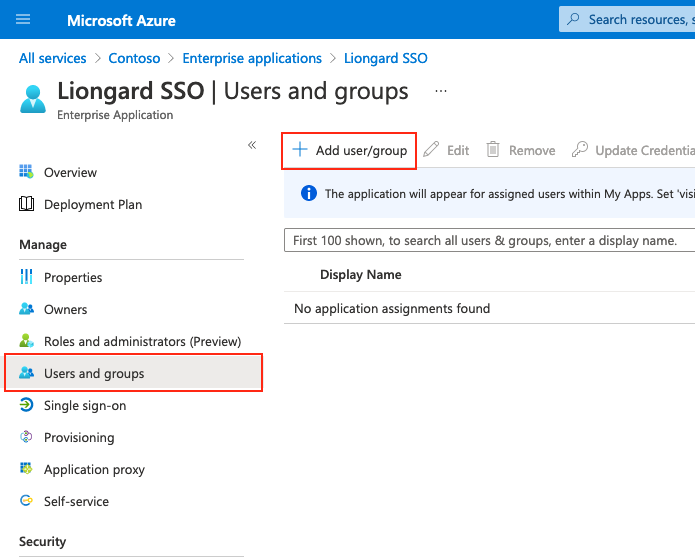Click Add user/group button

[x=349, y=151]
